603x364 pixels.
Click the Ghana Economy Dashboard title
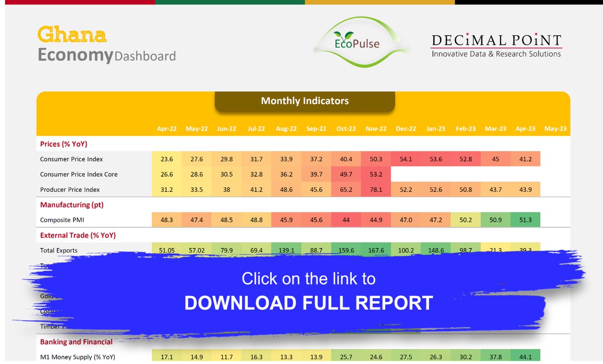[x=107, y=44]
